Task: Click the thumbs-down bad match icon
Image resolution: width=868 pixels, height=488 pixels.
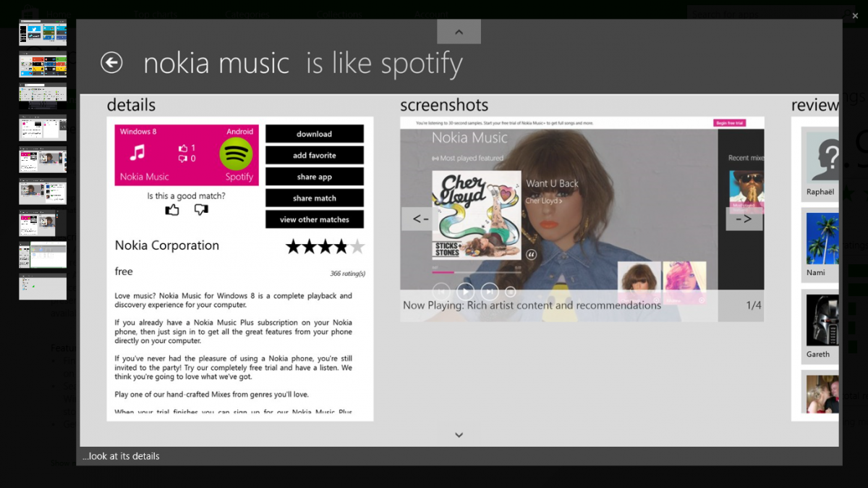Action: tap(201, 210)
